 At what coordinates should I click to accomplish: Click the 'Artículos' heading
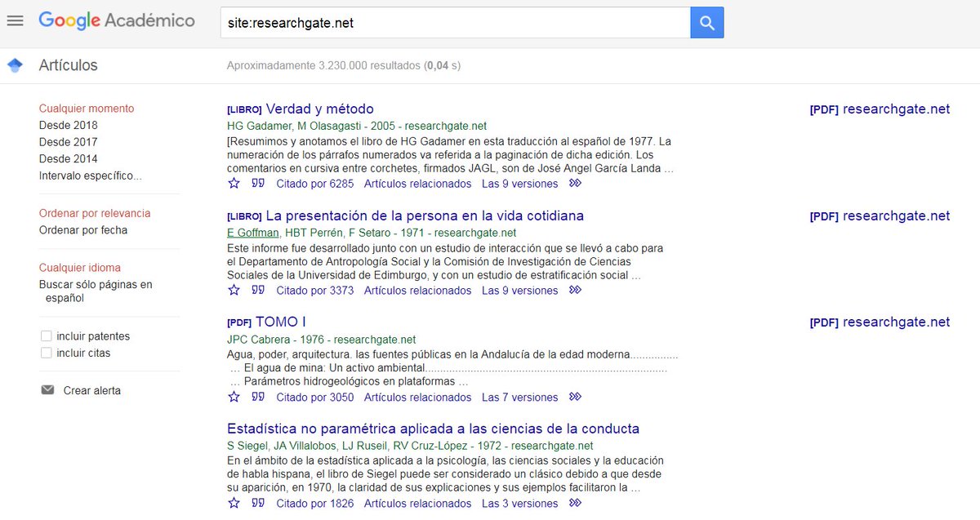(69, 65)
